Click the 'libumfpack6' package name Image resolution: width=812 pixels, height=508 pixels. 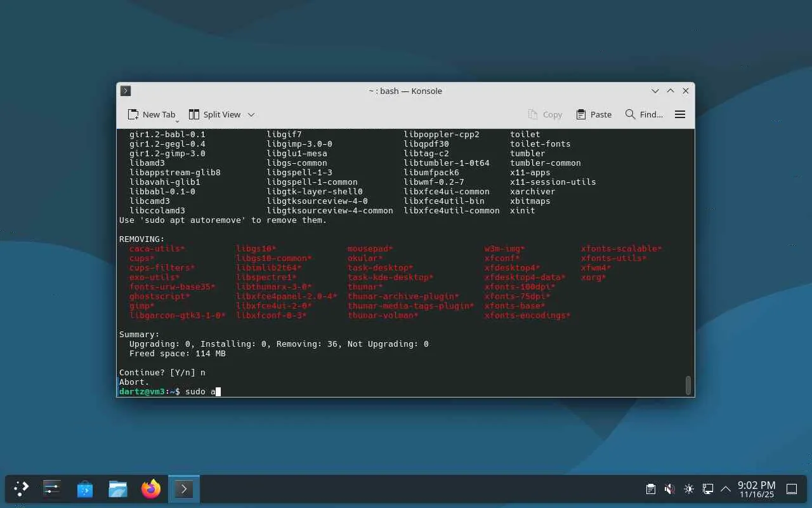coord(431,173)
